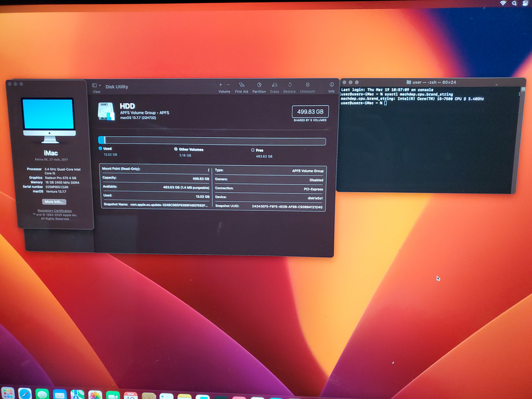The height and width of the screenshot is (399, 532).
Task: Click the HDD volume title
Action: (x=127, y=106)
